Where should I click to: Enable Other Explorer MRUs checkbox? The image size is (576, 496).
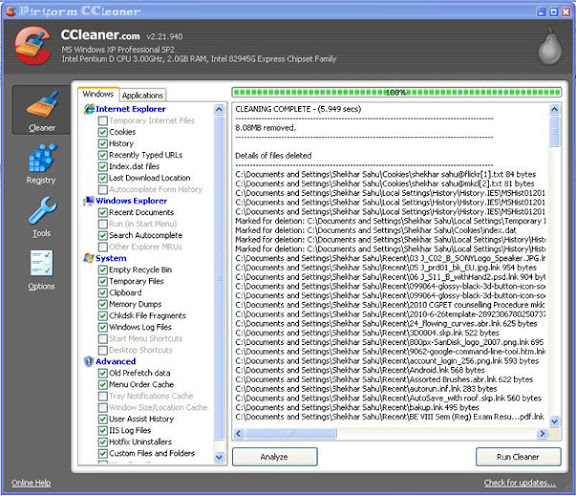point(103,247)
